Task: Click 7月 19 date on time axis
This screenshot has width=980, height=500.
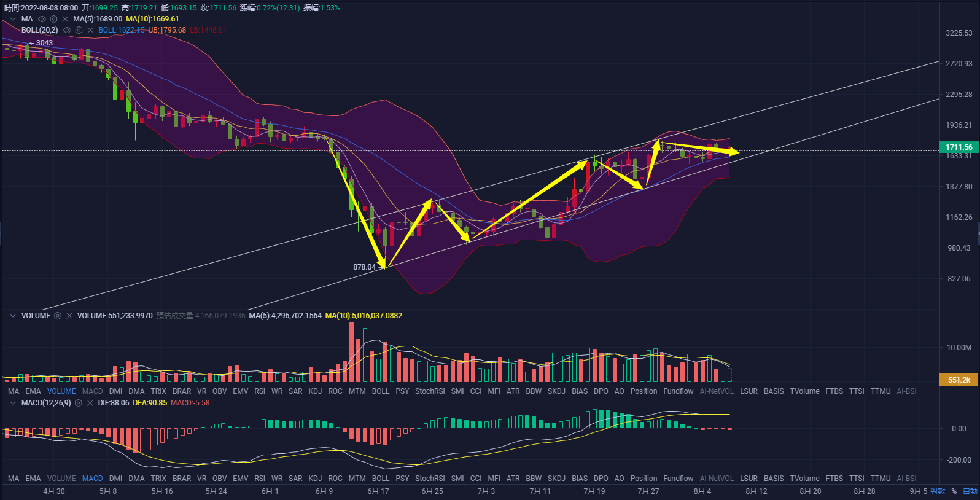Action: click(594, 491)
